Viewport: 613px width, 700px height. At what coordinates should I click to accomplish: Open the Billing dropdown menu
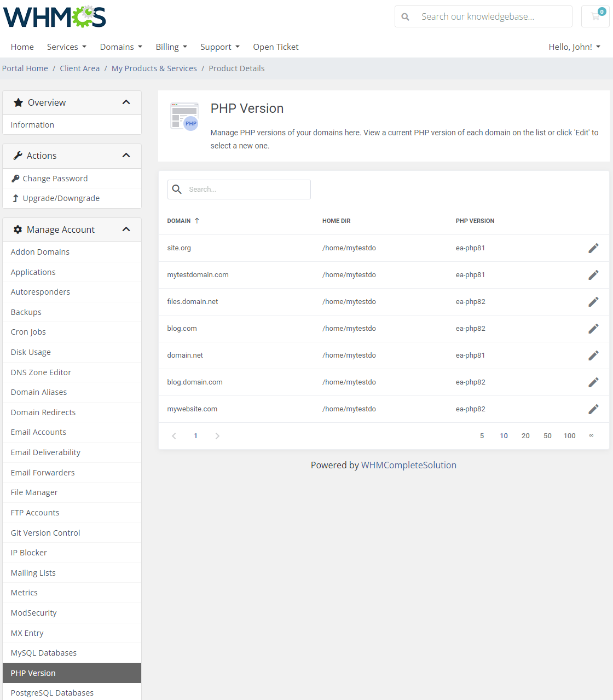pos(171,47)
